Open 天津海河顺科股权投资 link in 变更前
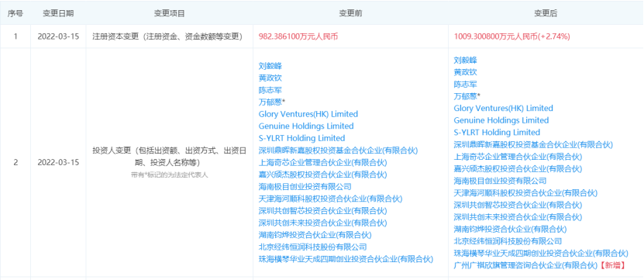Image resolution: width=644 pixels, height=280 pixels. (x=331, y=199)
